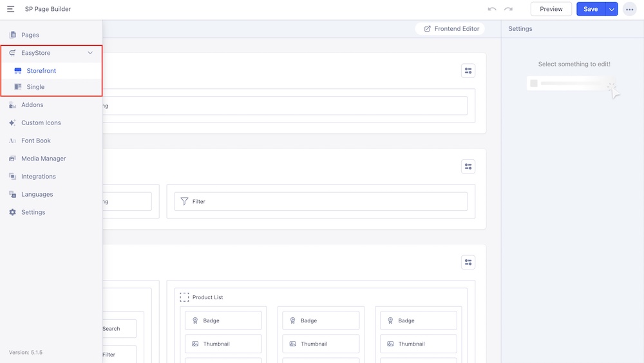
Task: Click the hamburger menu icon
Action: pyautogui.click(x=11, y=9)
